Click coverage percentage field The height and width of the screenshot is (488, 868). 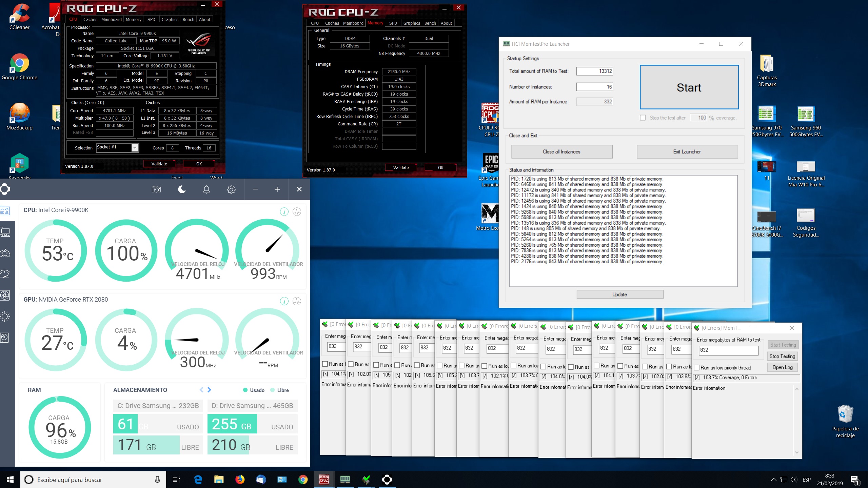pyautogui.click(x=698, y=118)
